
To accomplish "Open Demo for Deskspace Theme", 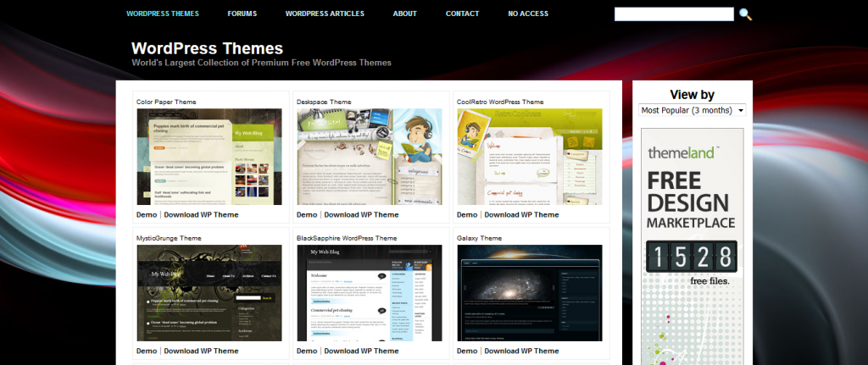I will (307, 214).
